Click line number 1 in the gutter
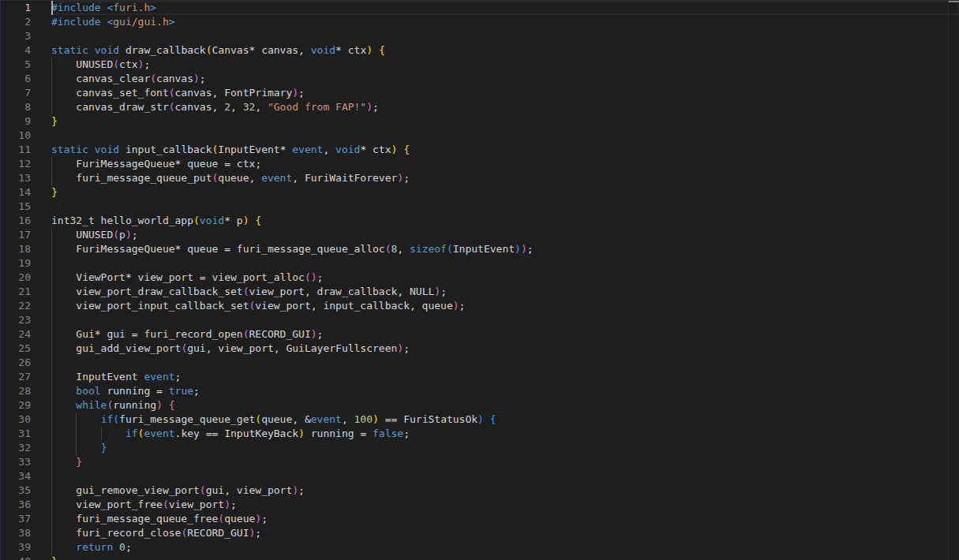Viewport: 959px width, 560px height. 27,8
